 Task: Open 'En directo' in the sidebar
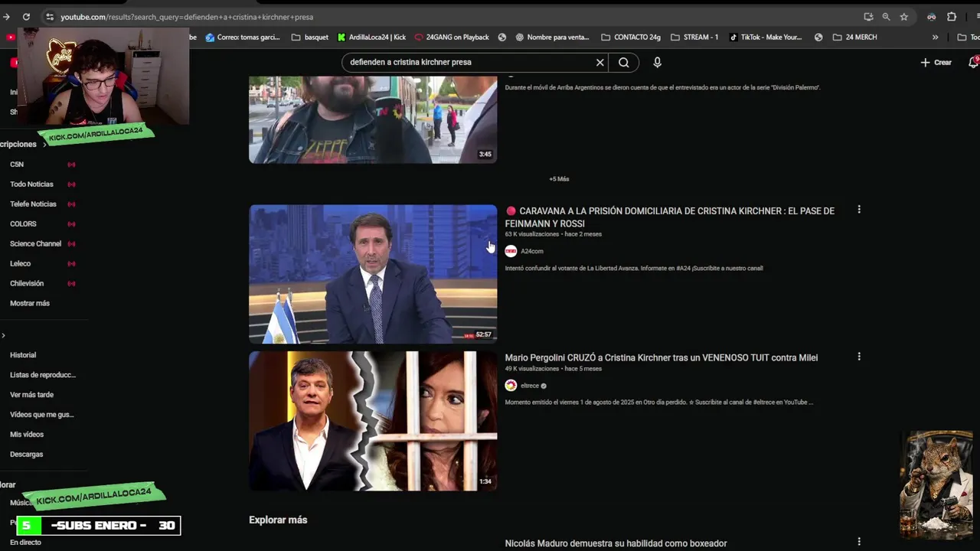tap(25, 543)
